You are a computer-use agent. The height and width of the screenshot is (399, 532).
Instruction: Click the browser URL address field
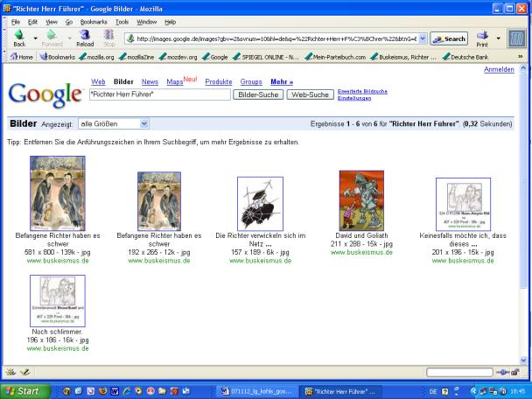(x=276, y=38)
